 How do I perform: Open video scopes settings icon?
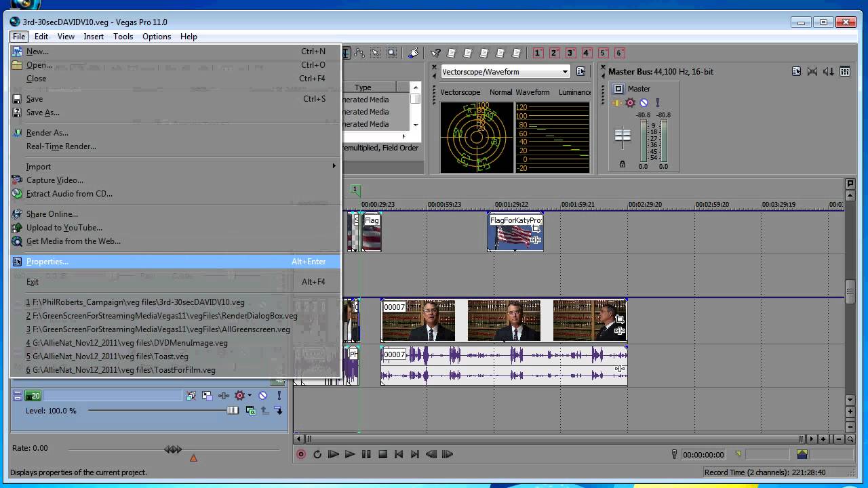tap(580, 72)
